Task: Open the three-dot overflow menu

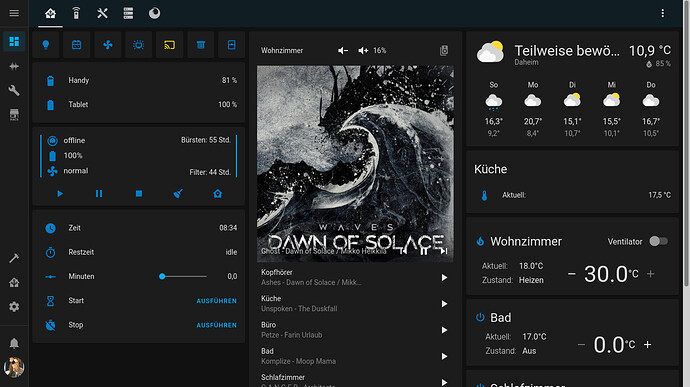Action: tap(662, 14)
